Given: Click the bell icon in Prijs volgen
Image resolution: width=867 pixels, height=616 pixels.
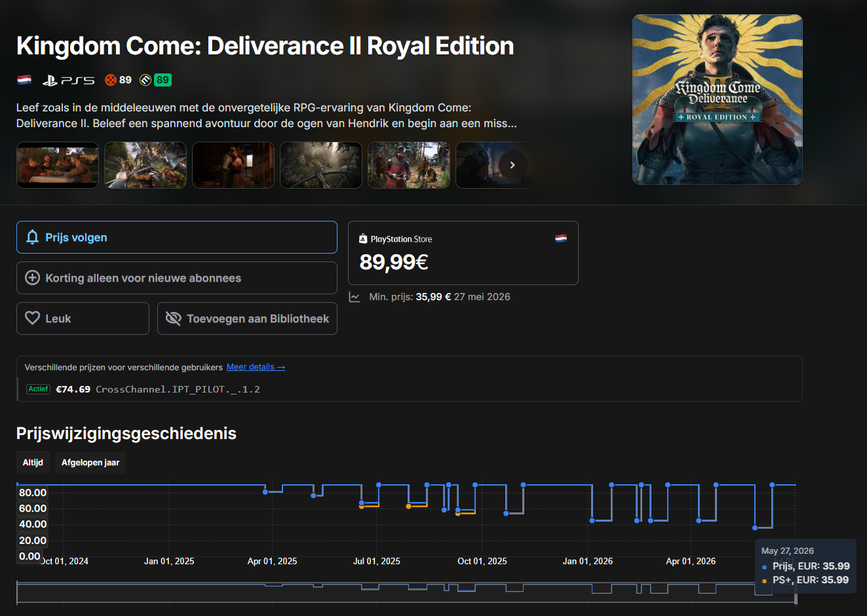Looking at the screenshot, I should pyautogui.click(x=32, y=237).
